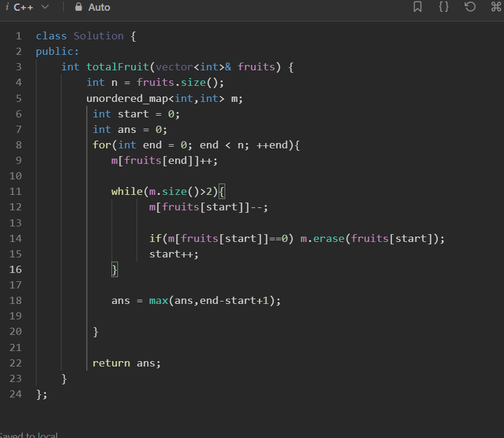Image resolution: width=504 pixels, height=438 pixels.
Task: Click on 'int ans = 0;' line
Action: [x=130, y=129]
